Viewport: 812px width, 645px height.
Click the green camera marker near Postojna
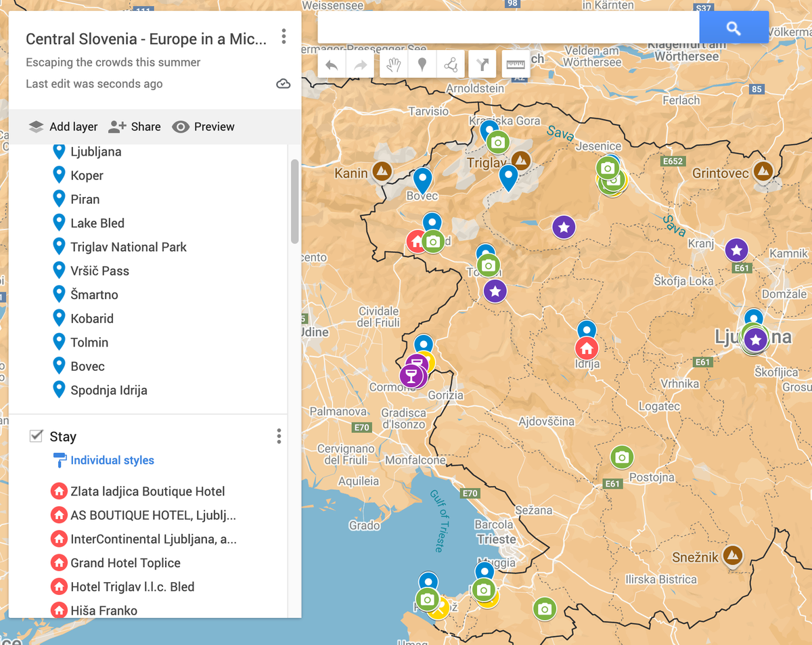tap(622, 457)
